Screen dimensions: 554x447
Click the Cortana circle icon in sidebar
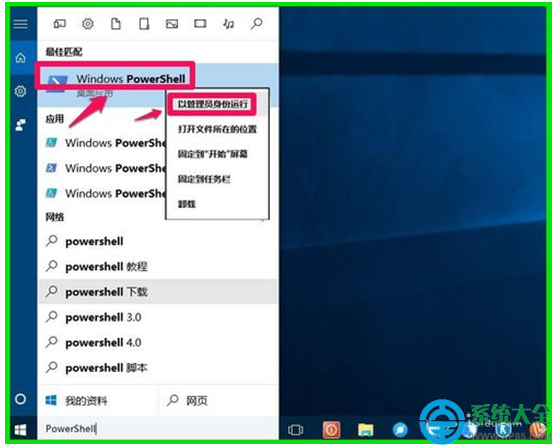20,399
